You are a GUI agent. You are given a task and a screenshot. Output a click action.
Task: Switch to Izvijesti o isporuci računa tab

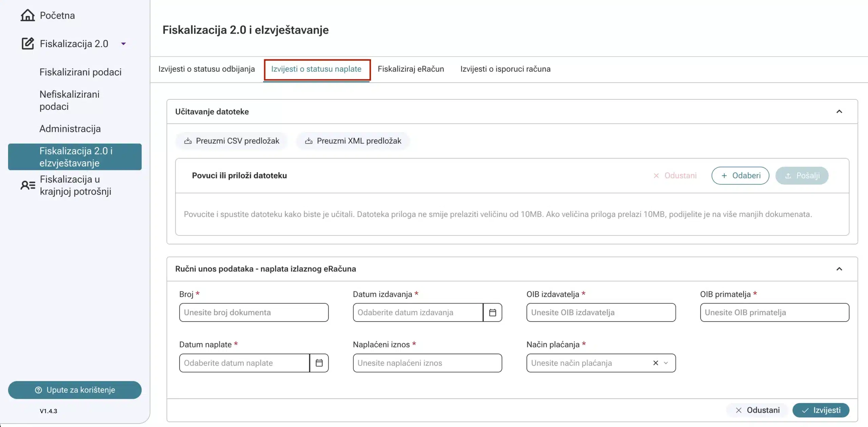(x=506, y=69)
